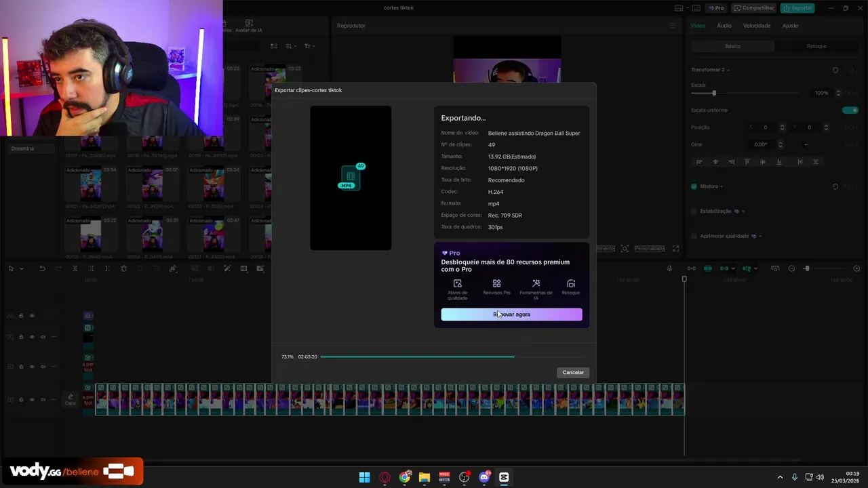This screenshot has width=868, height=488.
Task: Lock the bottom main track
Action: coord(21,399)
